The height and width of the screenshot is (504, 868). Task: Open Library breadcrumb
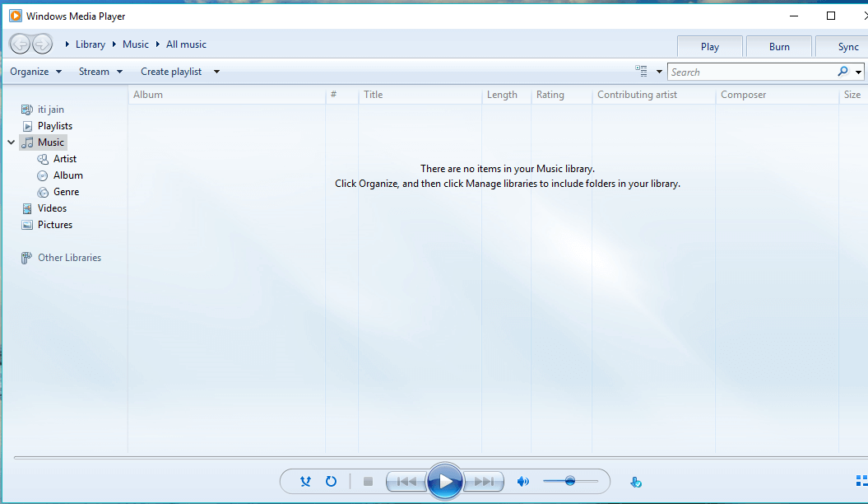[x=91, y=44]
